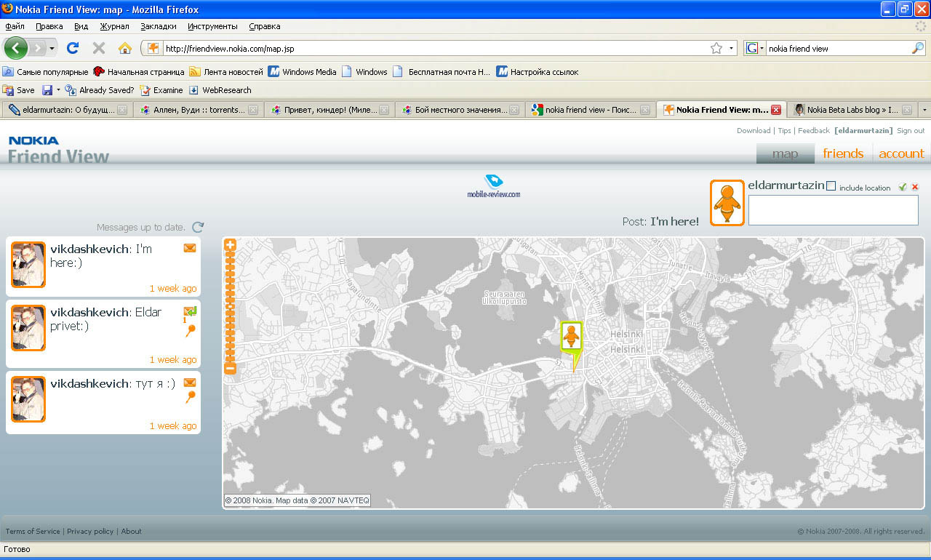
Task: Enable the "include location" checkbox
Action: coord(831,186)
